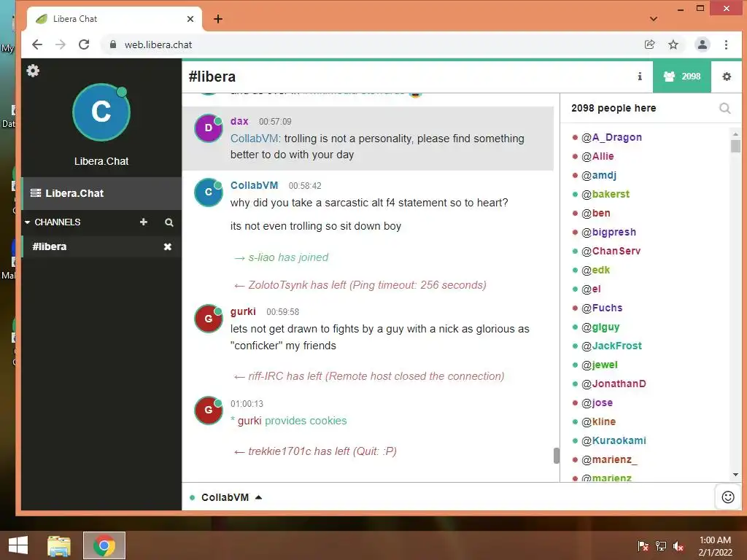Open channel settings gear in the header
The height and width of the screenshot is (560, 747).
727,76
